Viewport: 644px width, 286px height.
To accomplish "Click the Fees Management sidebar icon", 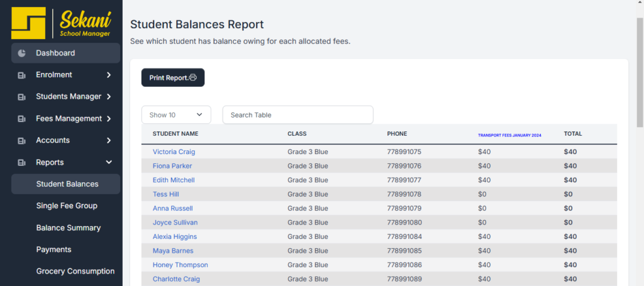I will 22,119.
